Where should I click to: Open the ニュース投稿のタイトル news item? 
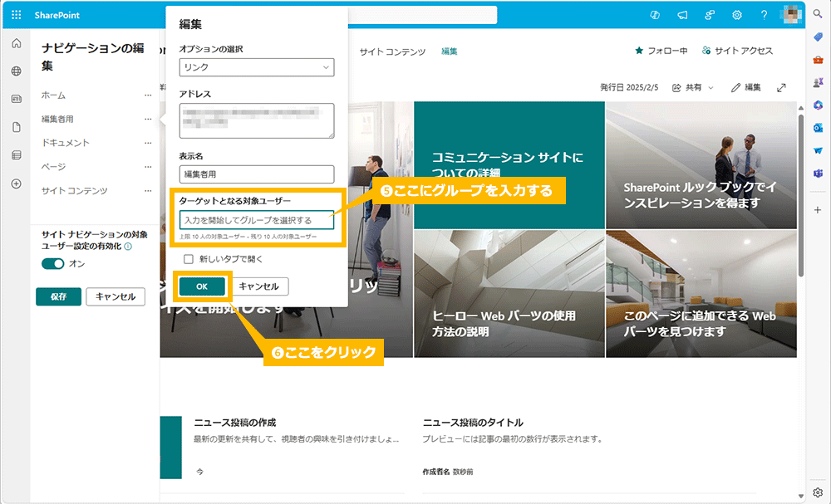473,423
